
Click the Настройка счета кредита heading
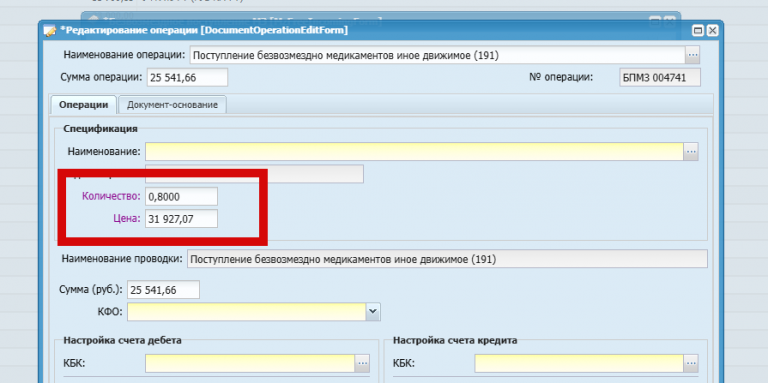click(x=455, y=340)
